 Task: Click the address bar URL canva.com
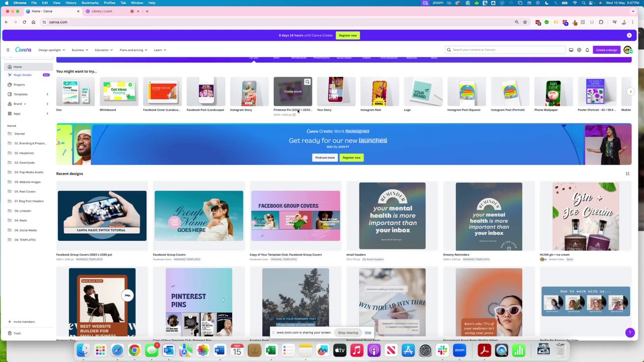pos(58,22)
